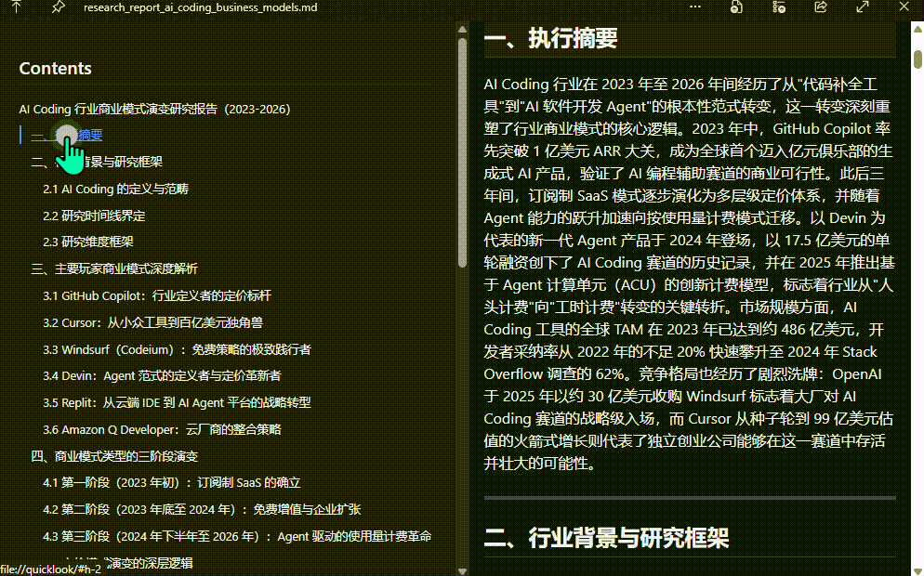
Task: Jump to the report title contents entry
Action: point(154,110)
